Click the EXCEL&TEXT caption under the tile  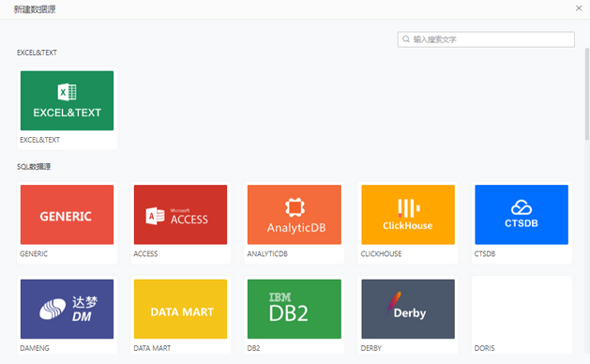pyautogui.click(x=40, y=140)
